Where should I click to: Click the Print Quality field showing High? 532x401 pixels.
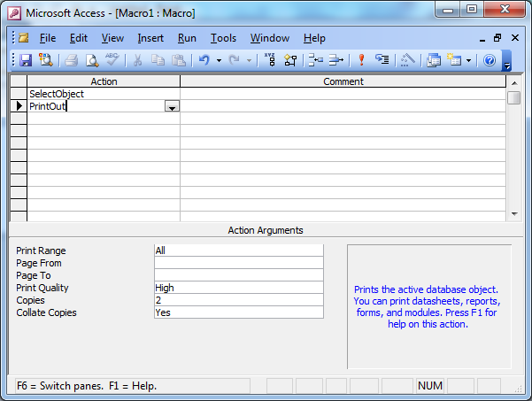pos(239,288)
